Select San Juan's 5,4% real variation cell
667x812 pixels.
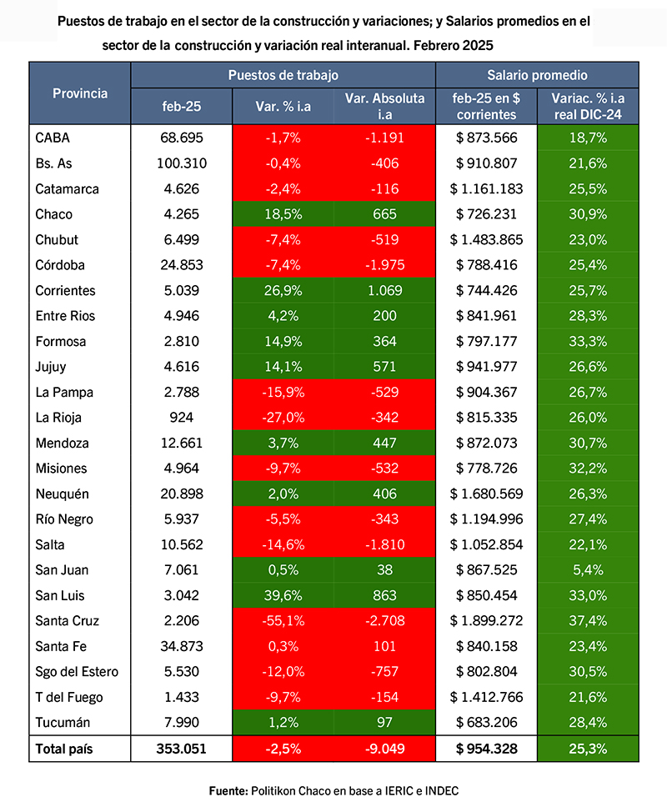coord(588,570)
